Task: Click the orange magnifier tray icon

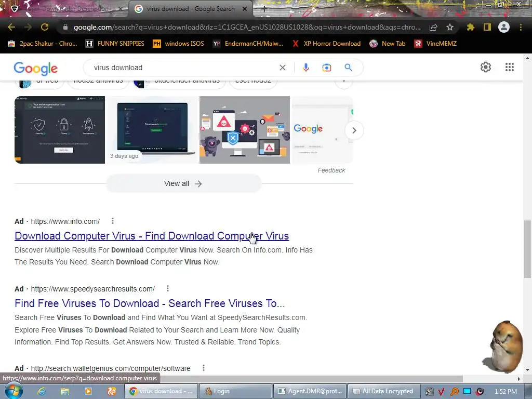Action: tap(454, 392)
